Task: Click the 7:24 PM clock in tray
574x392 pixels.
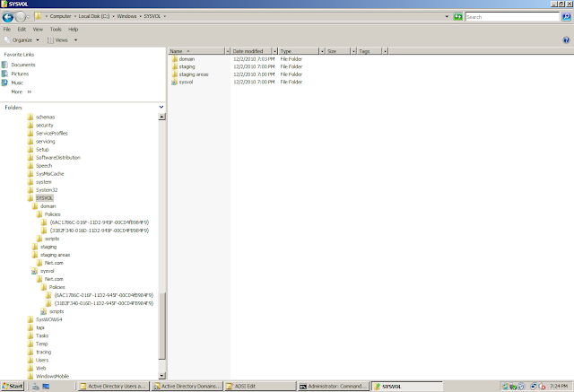Action: coord(559,386)
